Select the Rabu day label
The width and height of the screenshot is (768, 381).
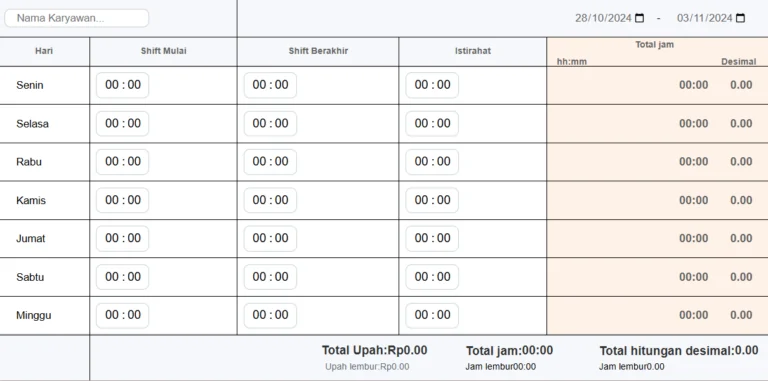pyautogui.click(x=29, y=162)
